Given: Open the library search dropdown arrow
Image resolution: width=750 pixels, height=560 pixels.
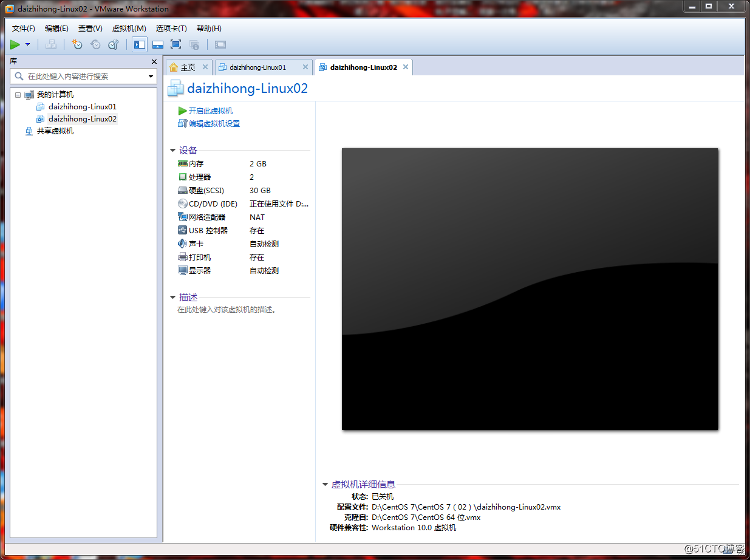Looking at the screenshot, I should click(151, 77).
